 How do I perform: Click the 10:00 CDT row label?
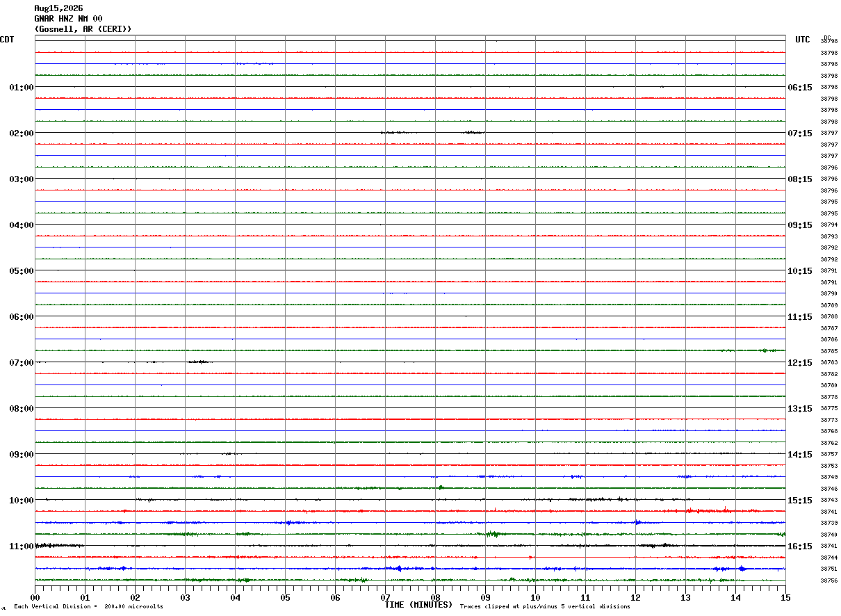pos(22,501)
